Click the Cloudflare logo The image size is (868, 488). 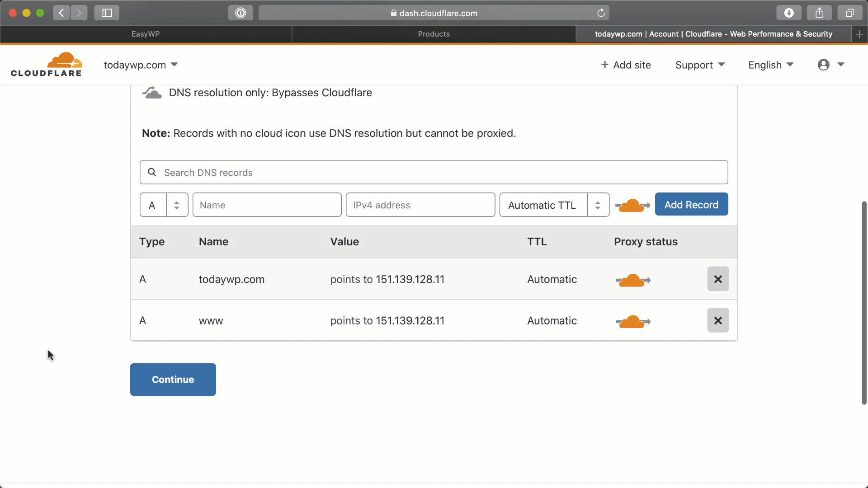tap(46, 65)
